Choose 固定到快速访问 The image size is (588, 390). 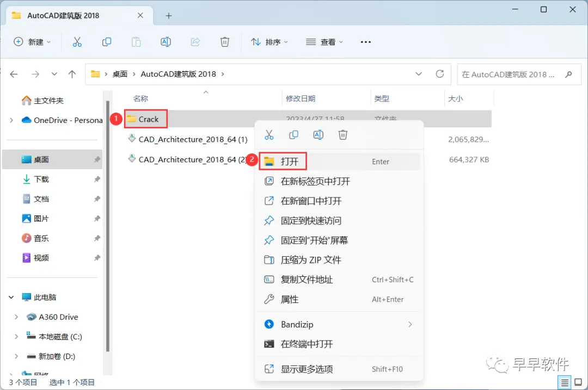pos(339,221)
